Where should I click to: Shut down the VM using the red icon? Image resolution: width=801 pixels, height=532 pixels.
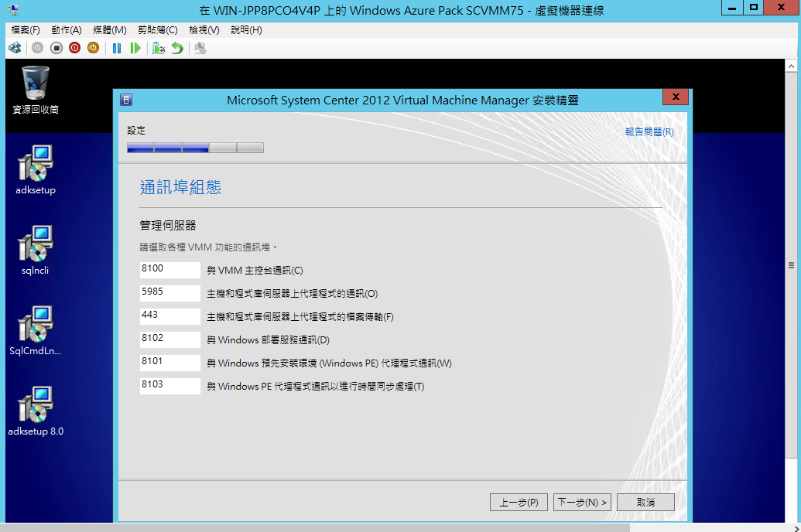[x=74, y=48]
